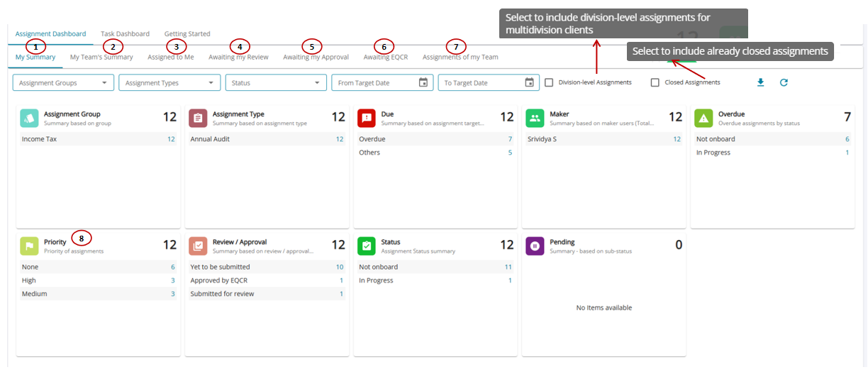Screen dimensions: 868x372
Task: Click the download icon in filter bar
Action: coord(760,82)
